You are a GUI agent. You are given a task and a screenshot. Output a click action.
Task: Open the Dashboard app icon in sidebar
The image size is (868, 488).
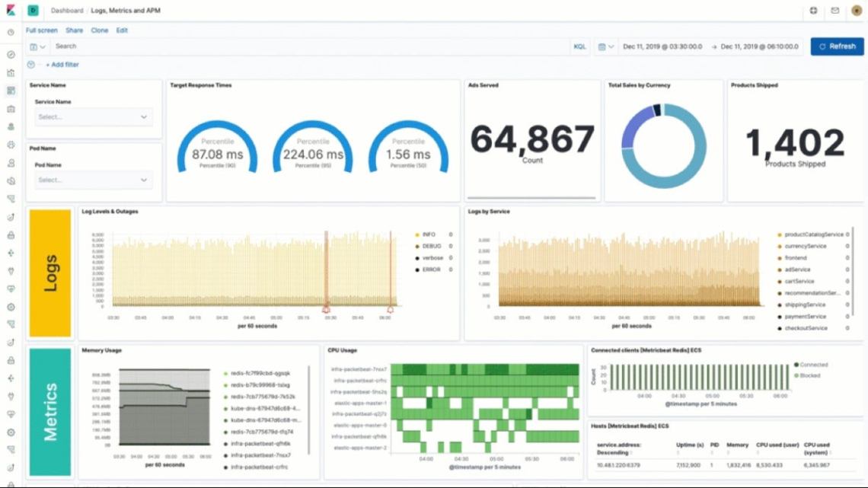click(x=11, y=90)
